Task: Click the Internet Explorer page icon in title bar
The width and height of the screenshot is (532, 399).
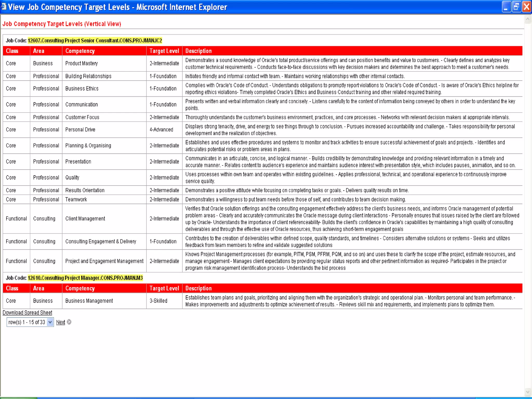Action: [x=4, y=6]
